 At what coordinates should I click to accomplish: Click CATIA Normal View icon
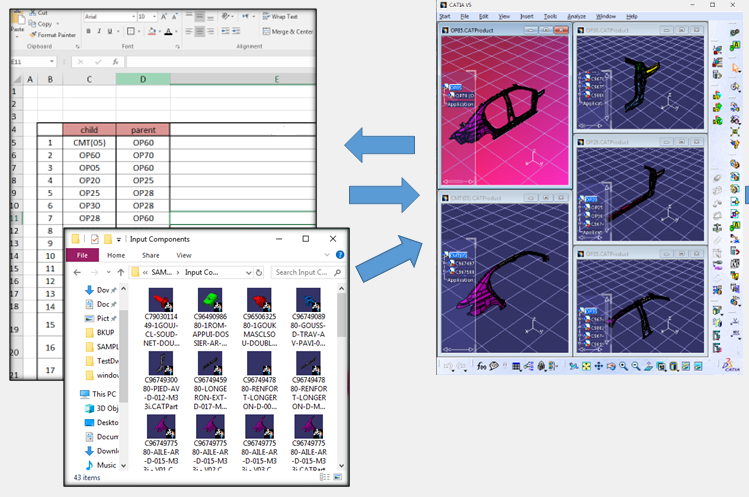(649, 367)
